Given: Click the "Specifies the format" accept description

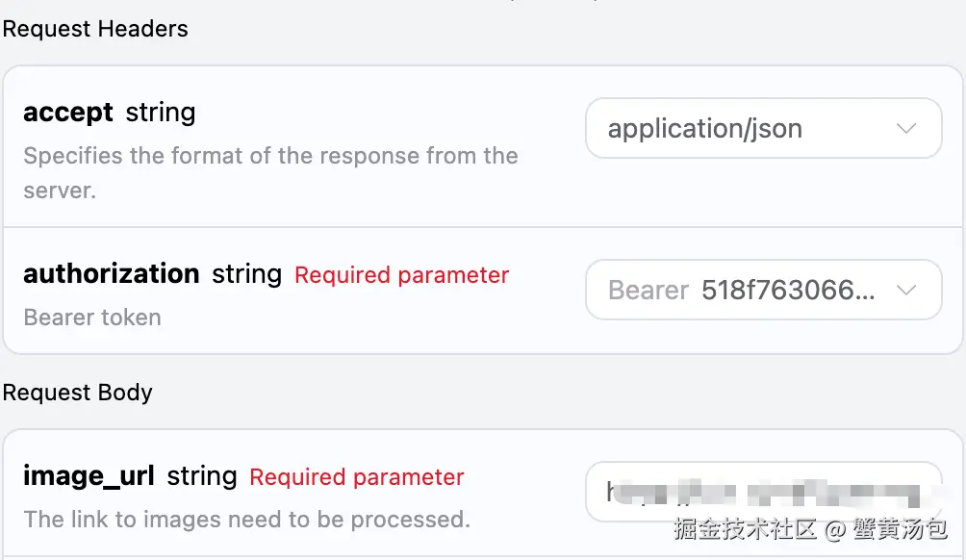Looking at the screenshot, I should coord(270,156).
